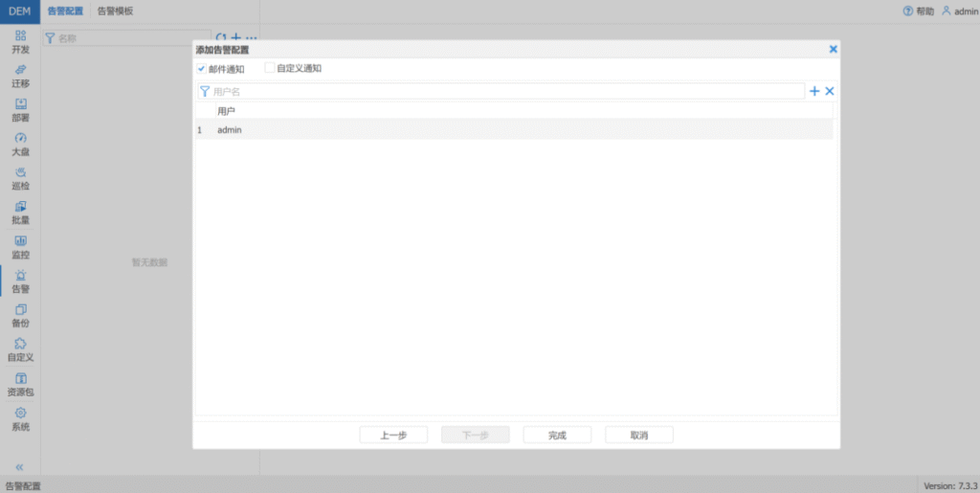980x493 pixels.
Task: Collapse the left sidebar with double chevron
Action: (x=20, y=466)
